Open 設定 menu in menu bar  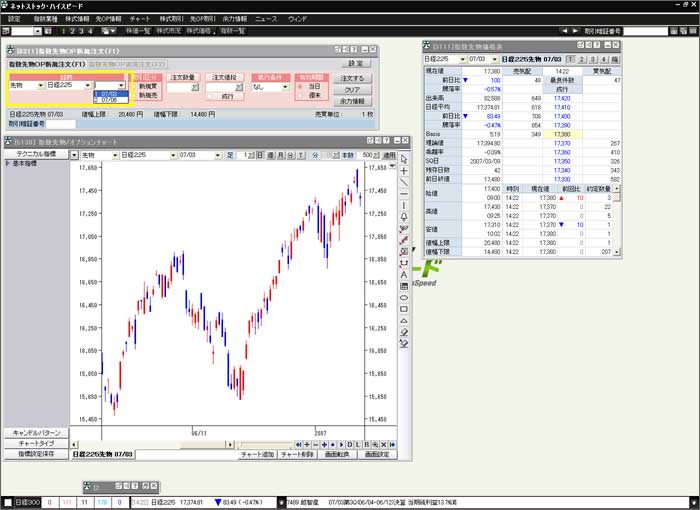pyautogui.click(x=14, y=19)
